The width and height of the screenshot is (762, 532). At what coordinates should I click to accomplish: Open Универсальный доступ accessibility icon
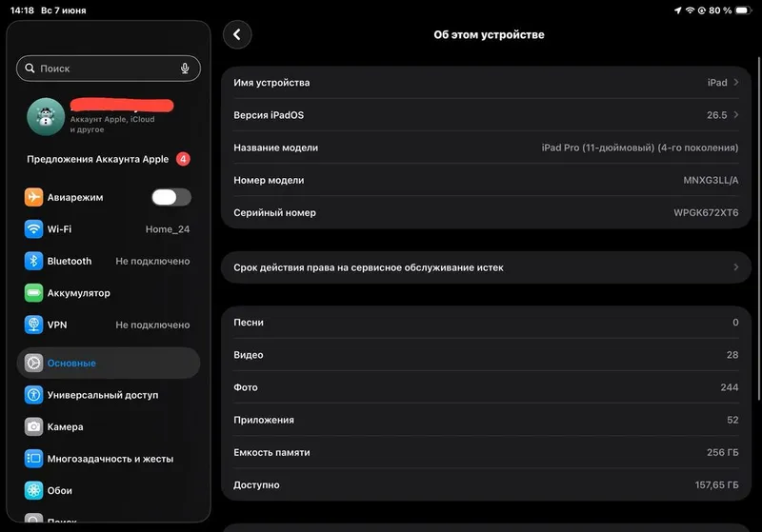[33, 395]
